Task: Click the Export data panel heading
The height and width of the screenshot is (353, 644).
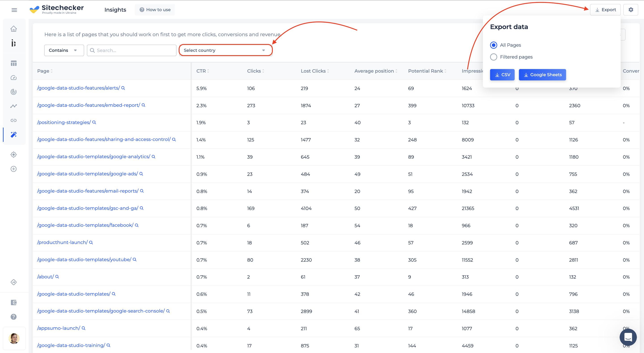Action: coord(509,27)
